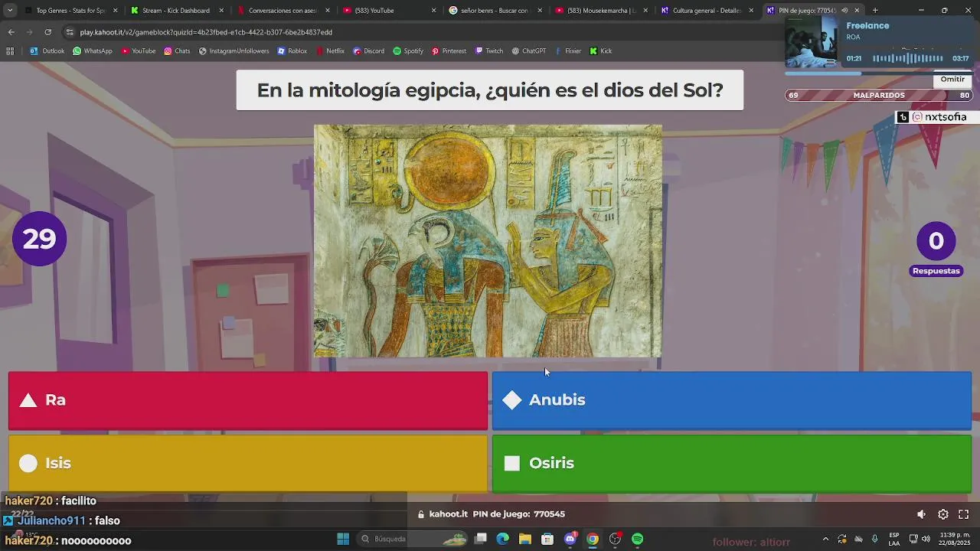Image resolution: width=980 pixels, height=551 pixels.
Task: Choose the blue diamond answer Anubis
Action: [x=731, y=400]
